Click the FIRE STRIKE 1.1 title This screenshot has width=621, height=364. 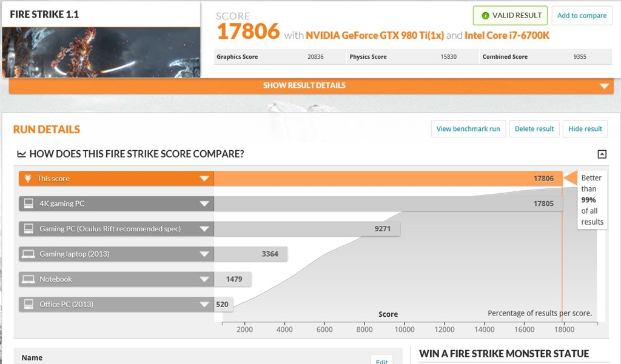44,15
